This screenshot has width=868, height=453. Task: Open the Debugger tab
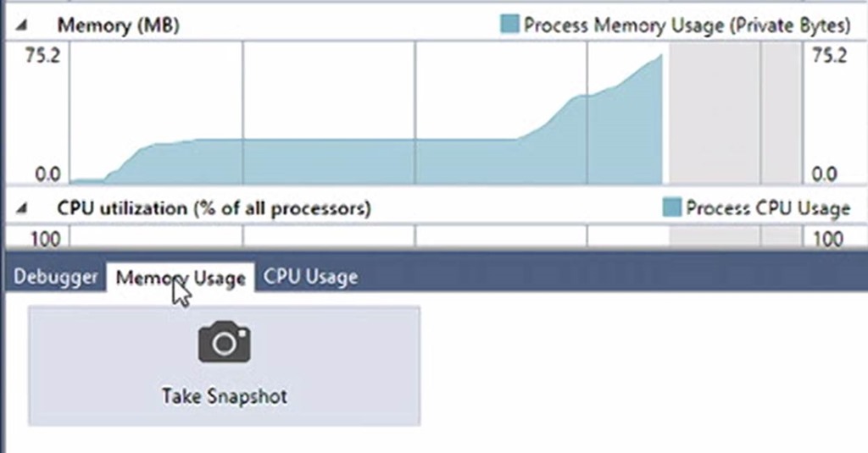point(55,277)
